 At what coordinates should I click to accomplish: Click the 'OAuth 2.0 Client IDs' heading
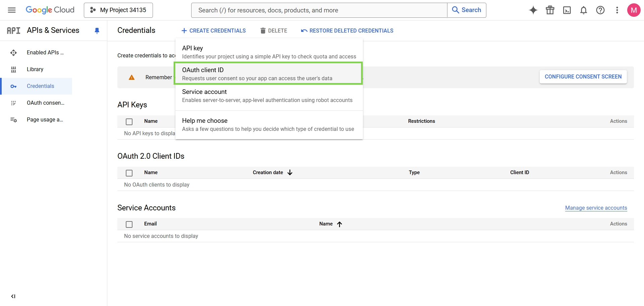coord(151,156)
